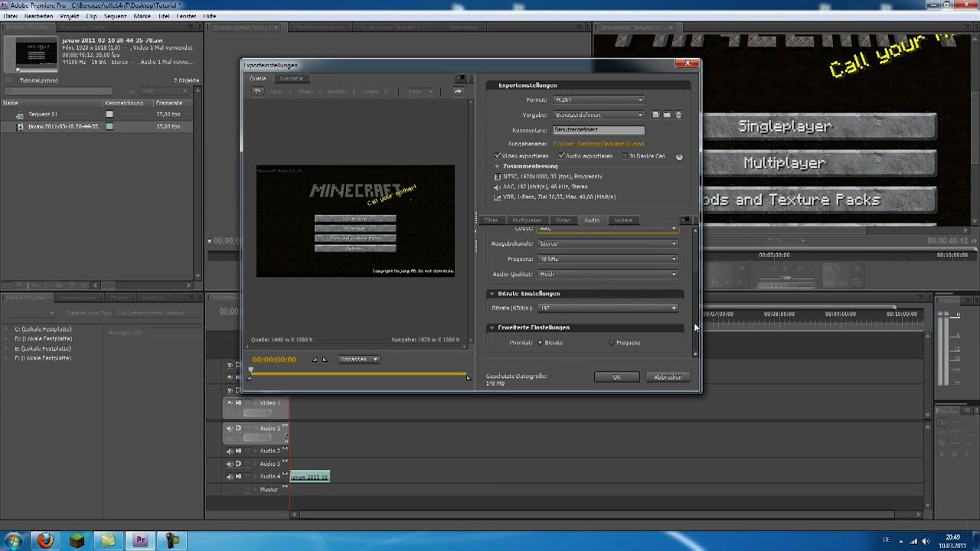Click the Ausgabename file path link
980x551 pixels.
point(599,144)
